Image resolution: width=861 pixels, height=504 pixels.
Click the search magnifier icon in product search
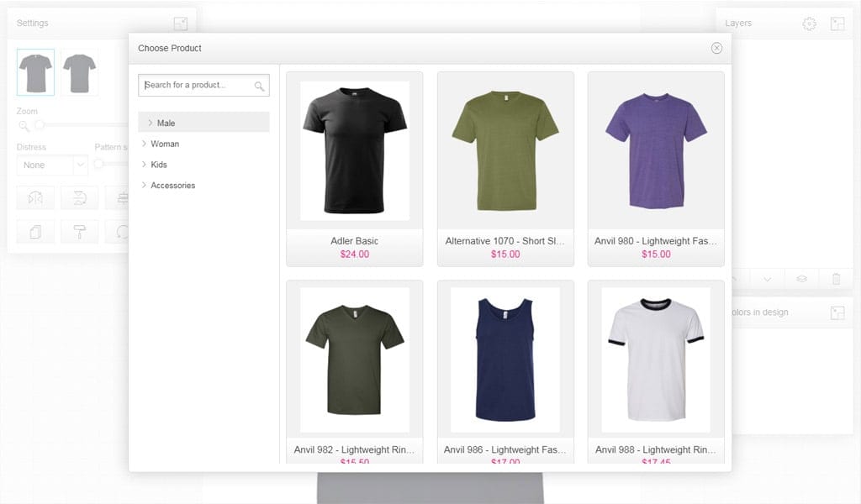pos(259,86)
